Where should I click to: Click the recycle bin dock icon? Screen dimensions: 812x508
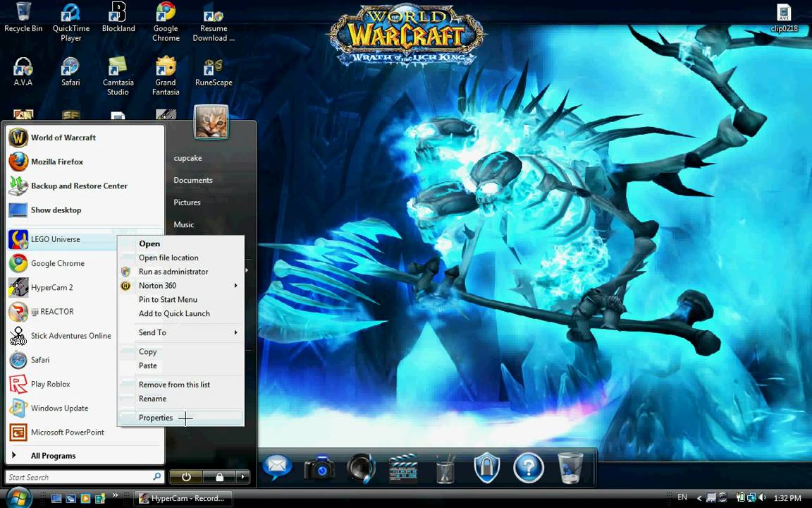570,468
